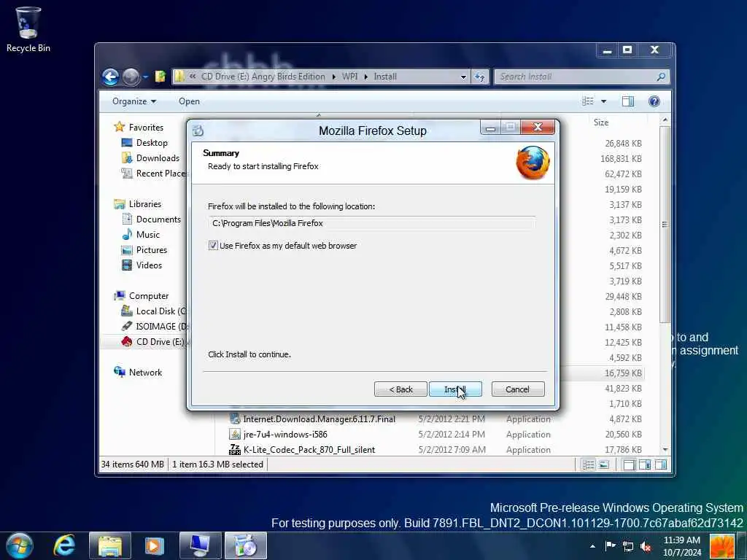Select Favorites in navigation pane
Image resolution: width=747 pixels, height=560 pixels.
tap(146, 127)
